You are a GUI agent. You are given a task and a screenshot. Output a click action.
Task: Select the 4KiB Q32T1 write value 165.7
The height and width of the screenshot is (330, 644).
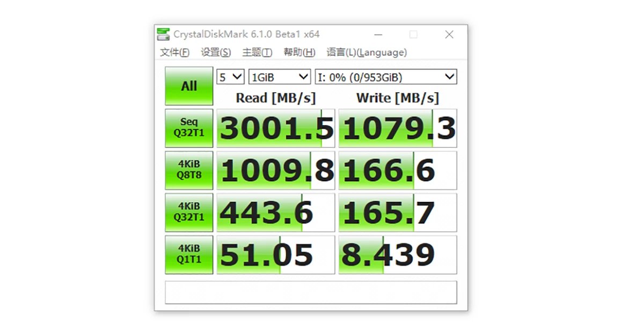(x=398, y=212)
